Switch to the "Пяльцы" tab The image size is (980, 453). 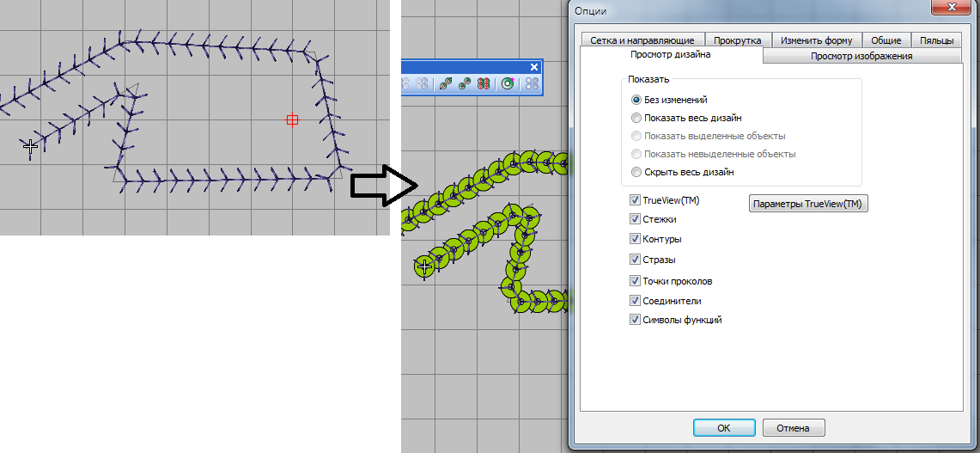tap(936, 40)
